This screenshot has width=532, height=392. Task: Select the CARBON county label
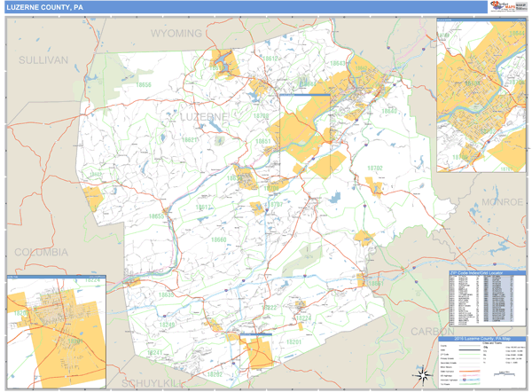tap(433, 331)
